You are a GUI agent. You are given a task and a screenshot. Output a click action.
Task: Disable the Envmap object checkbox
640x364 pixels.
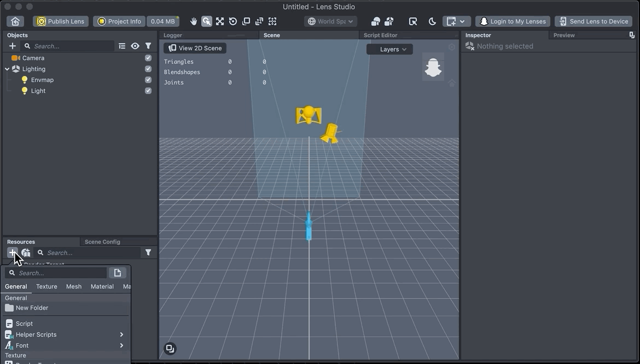(x=148, y=80)
